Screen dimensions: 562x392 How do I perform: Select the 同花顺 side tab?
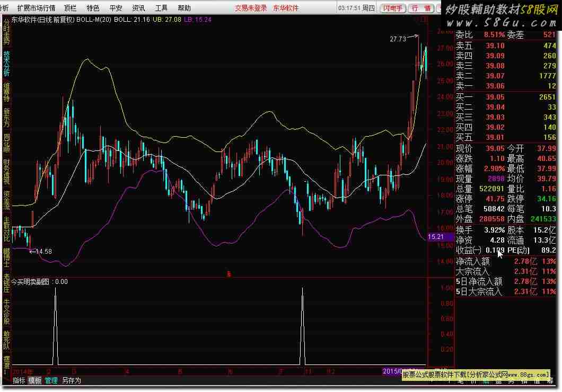[6, 142]
